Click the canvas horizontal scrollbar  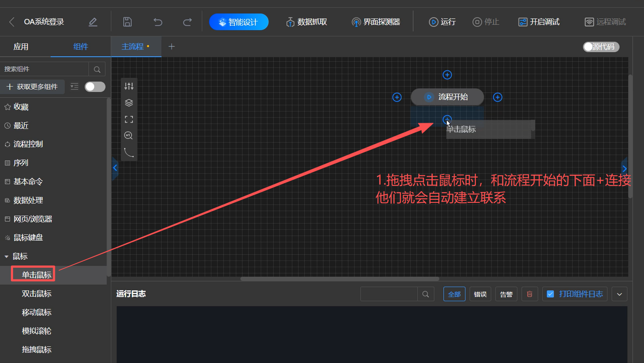click(x=340, y=279)
